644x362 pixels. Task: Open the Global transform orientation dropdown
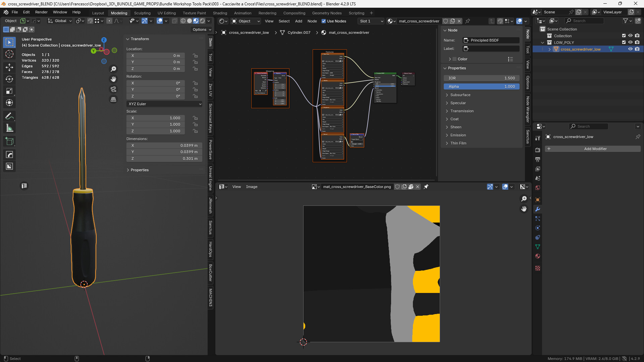point(60,21)
